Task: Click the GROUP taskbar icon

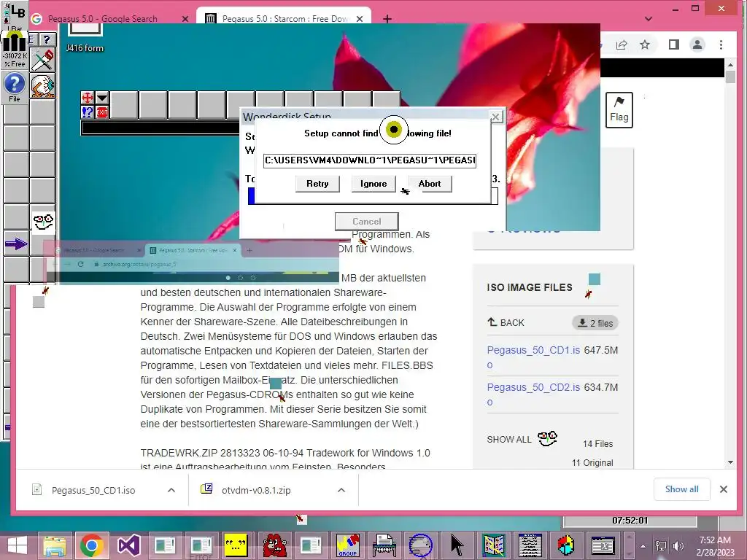Action: coord(348,545)
